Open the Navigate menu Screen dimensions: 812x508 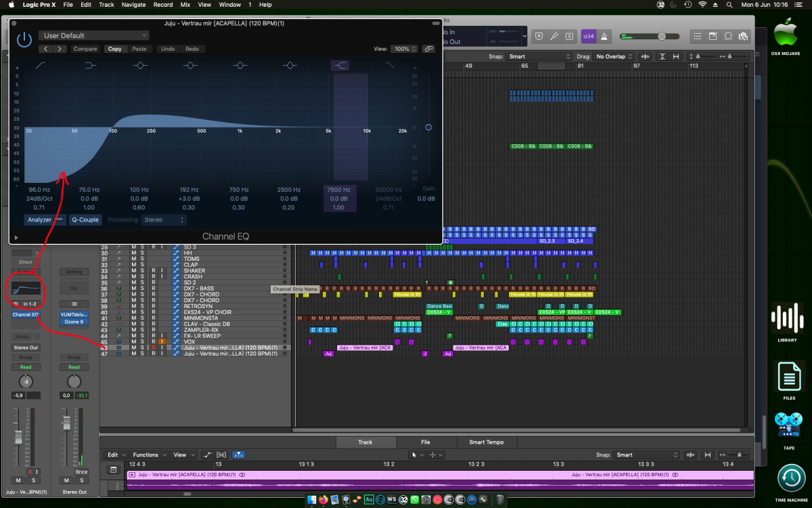(x=133, y=5)
